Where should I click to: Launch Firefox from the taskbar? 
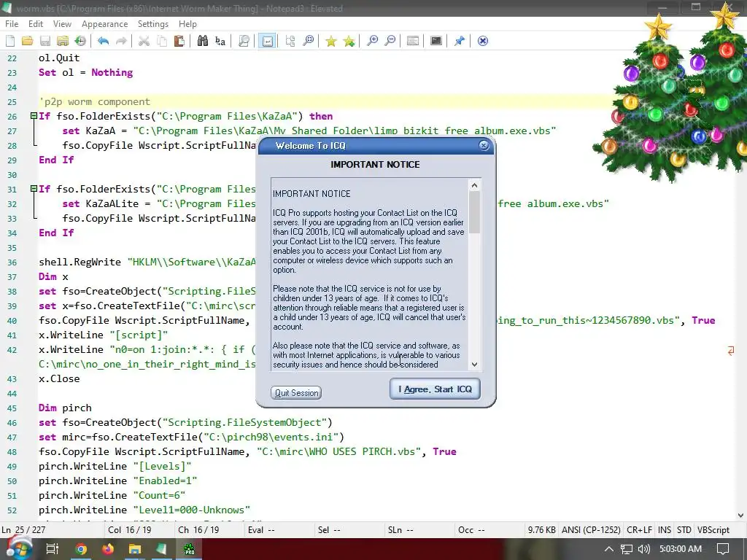tap(108, 549)
